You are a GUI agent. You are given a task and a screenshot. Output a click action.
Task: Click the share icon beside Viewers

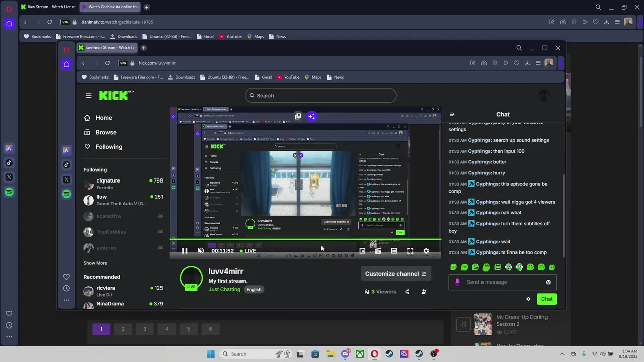(407, 292)
